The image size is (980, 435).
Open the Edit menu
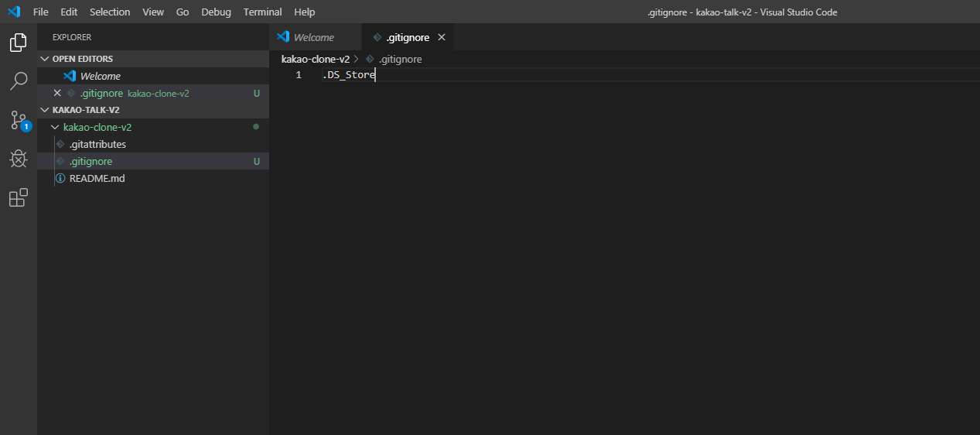click(x=69, y=12)
